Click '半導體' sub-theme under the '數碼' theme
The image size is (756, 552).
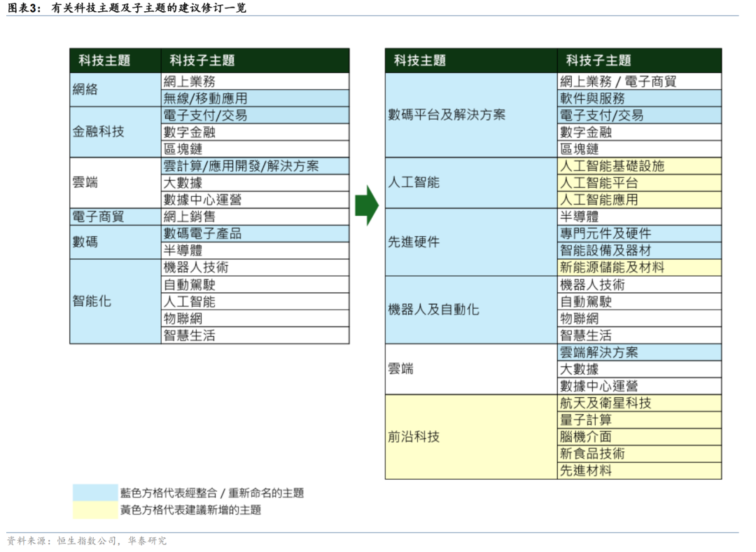[x=255, y=250]
